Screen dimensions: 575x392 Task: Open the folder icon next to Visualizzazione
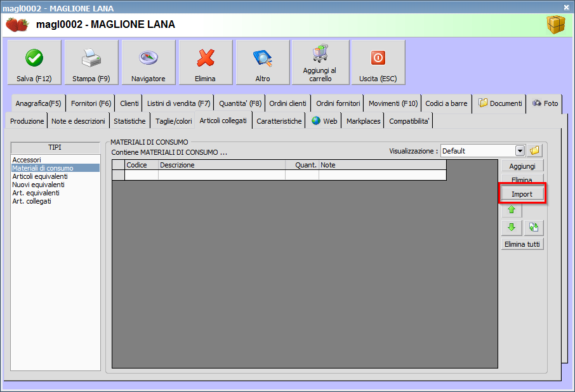point(534,150)
